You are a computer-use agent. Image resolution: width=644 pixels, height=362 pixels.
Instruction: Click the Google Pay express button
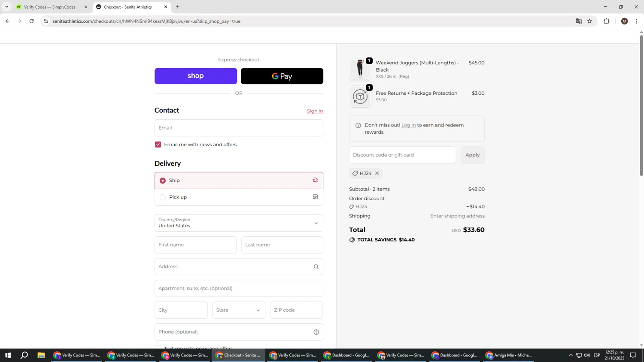282,76
